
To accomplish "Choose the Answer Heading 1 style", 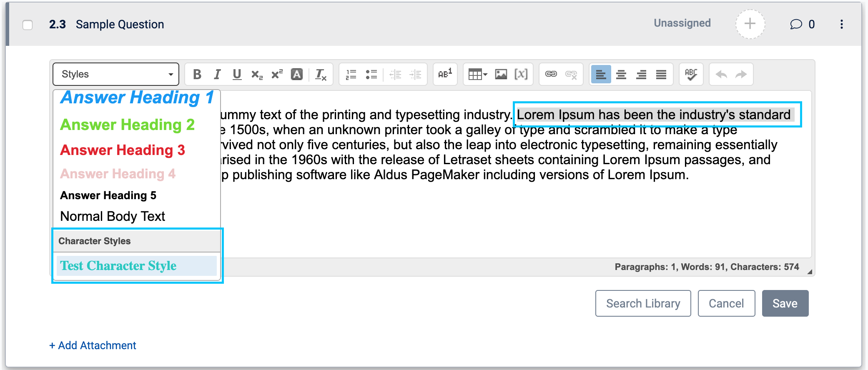I will coord(137,98).
